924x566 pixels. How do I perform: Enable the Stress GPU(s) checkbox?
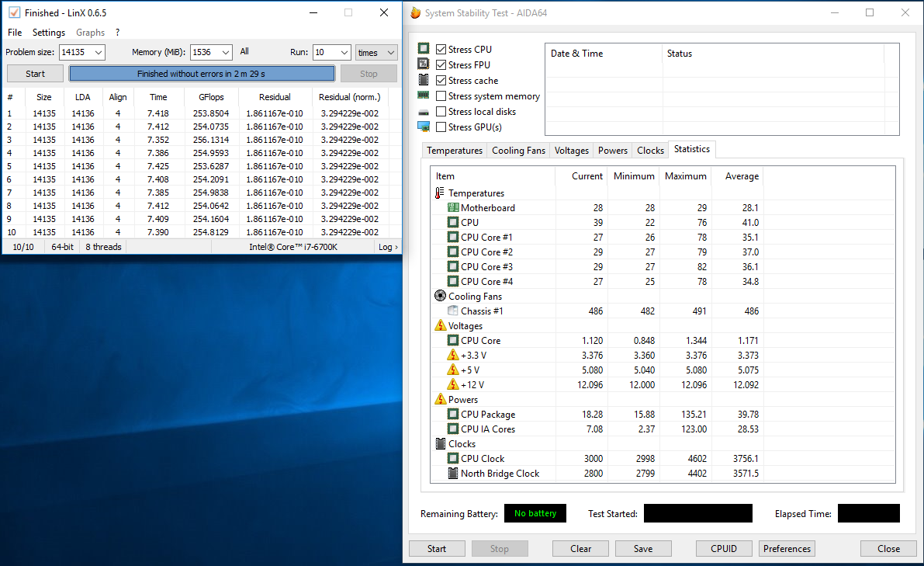coord(441,127)
